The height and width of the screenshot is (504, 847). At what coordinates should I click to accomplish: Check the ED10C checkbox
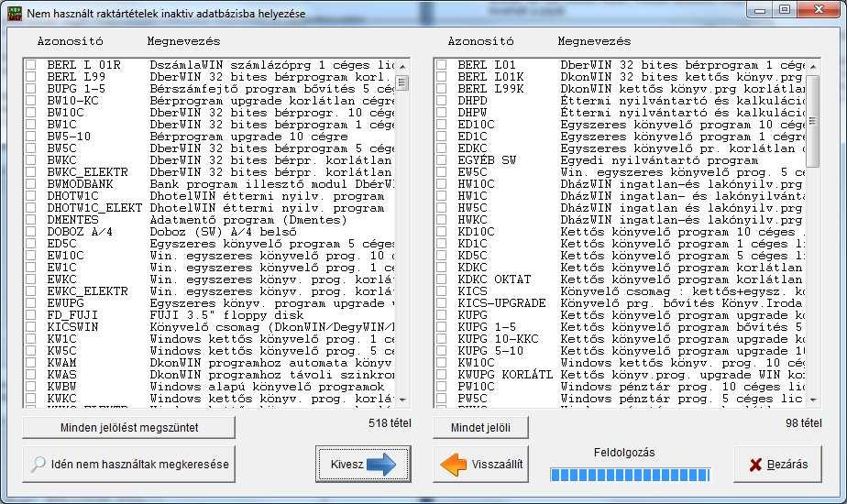(442, 125)
